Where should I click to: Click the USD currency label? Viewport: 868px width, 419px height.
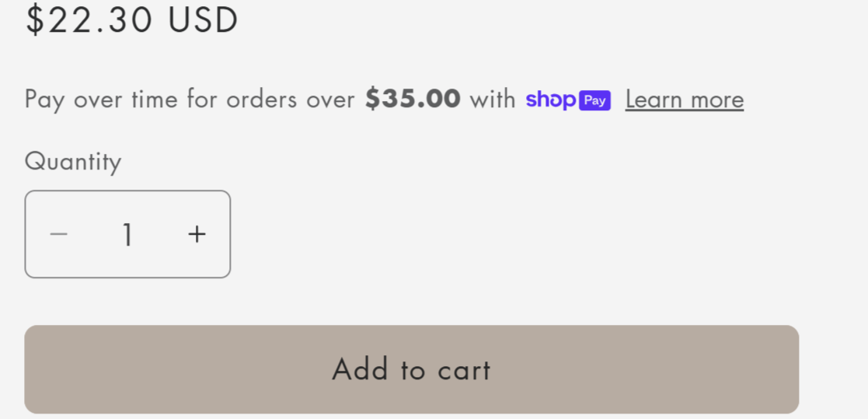(x=203, y=20)
